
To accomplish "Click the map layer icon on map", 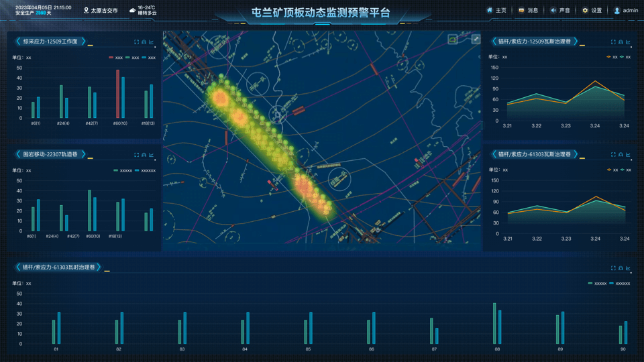I will pyautogui.click(x=453, y=40).
